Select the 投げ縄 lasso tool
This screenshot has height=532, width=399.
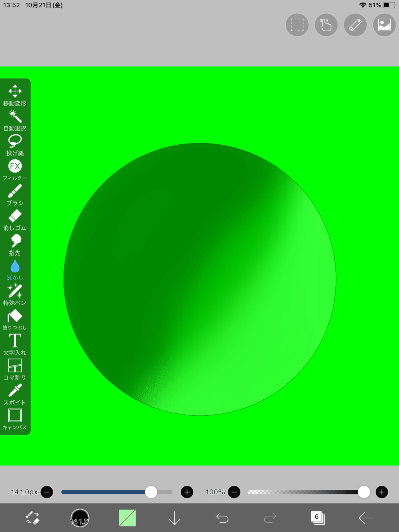click(x=15, y=145)
